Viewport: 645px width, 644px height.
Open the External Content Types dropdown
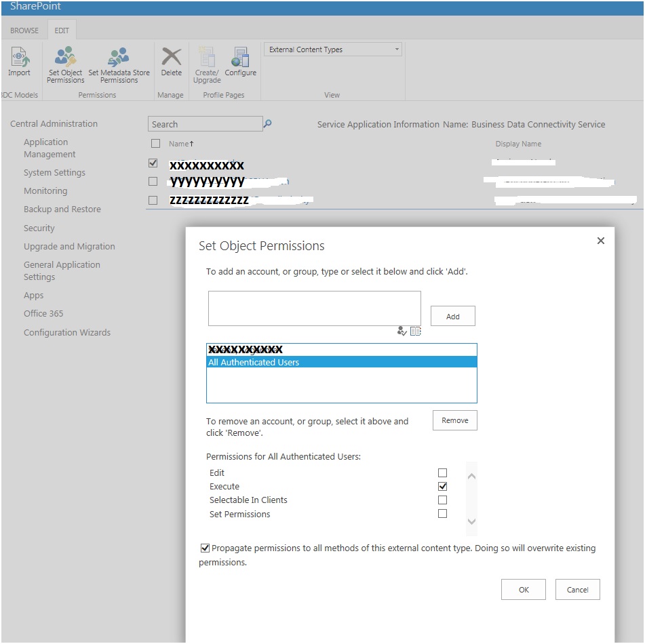click(x=333, y=49)
